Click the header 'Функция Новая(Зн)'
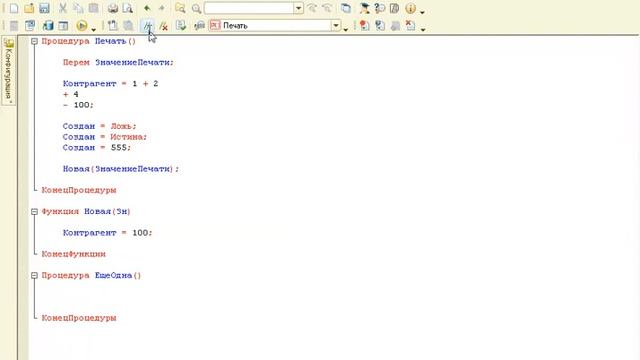Image resolution: width=640 pixels, height=360 pixels. pyautogui.click(x=86, y=211)
